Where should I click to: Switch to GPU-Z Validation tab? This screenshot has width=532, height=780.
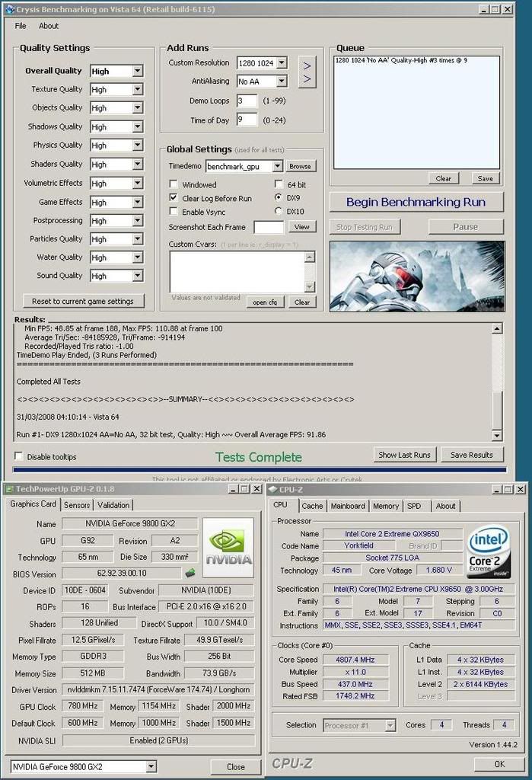113,505
